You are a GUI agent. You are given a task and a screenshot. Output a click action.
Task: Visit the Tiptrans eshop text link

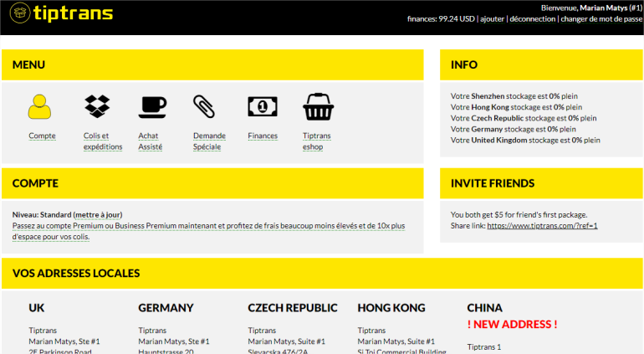click(x=317, y=141)
